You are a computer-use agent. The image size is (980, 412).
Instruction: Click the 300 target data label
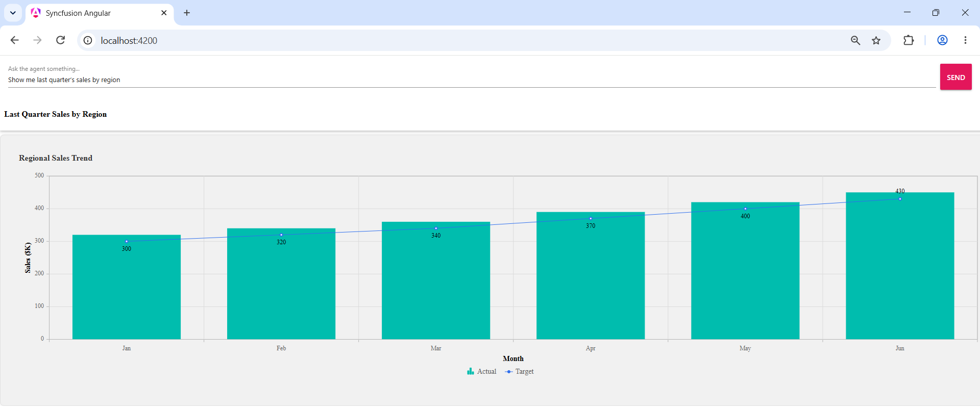click(x=127, y=249)
